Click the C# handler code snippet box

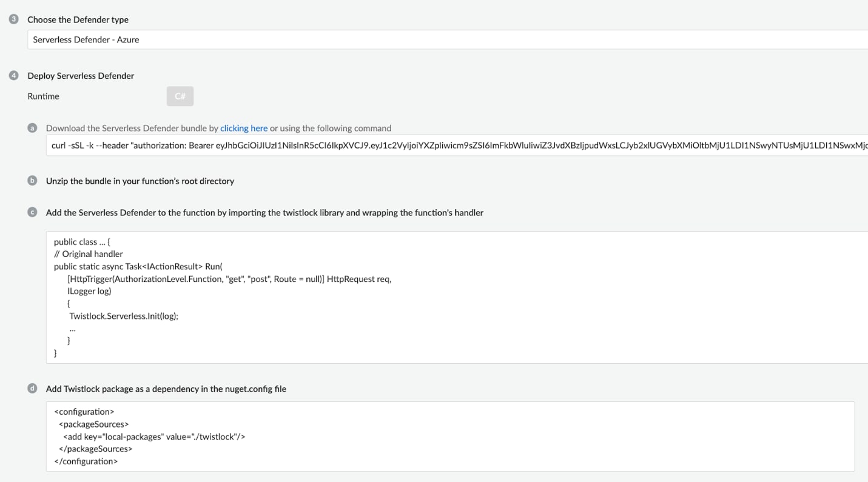pyautogui.click(x=457, y=297)
